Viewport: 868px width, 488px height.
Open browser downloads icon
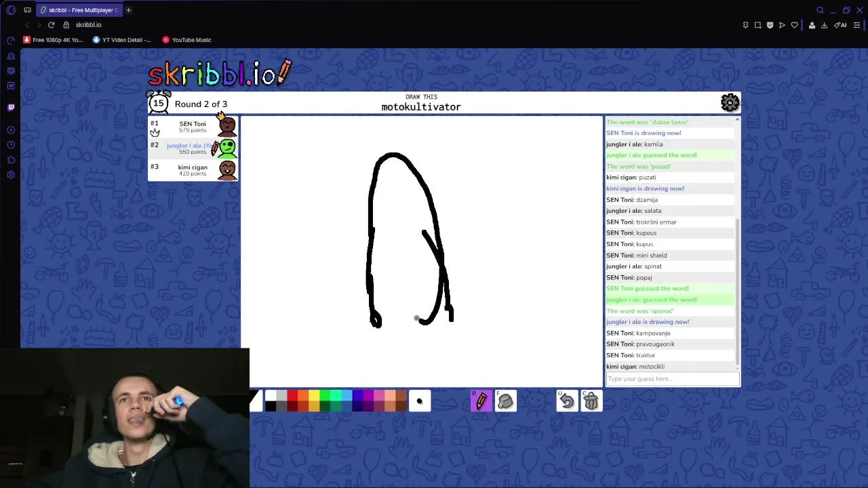coord(824,25)
